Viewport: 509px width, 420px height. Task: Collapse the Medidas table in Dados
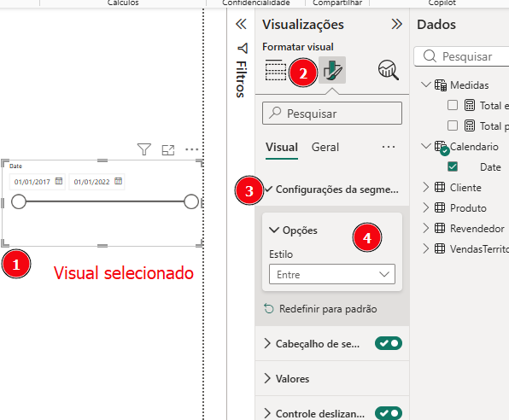426,85
